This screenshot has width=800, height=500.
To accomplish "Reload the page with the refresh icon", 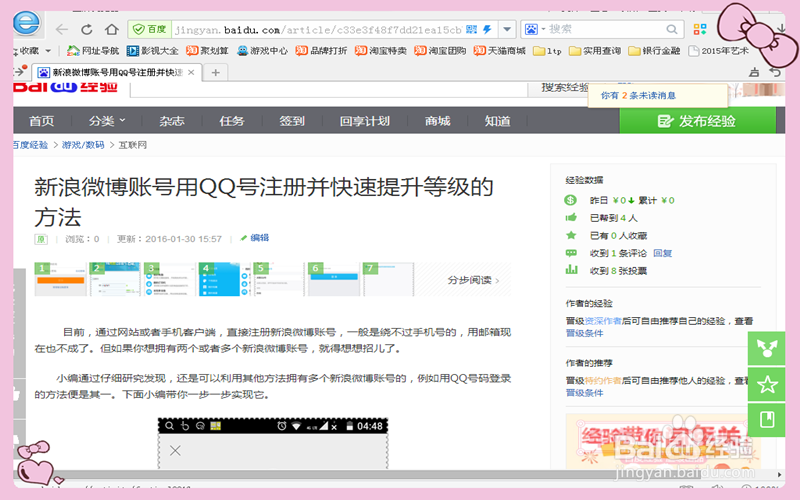I will pyautogui.click(x=87, y=30).
